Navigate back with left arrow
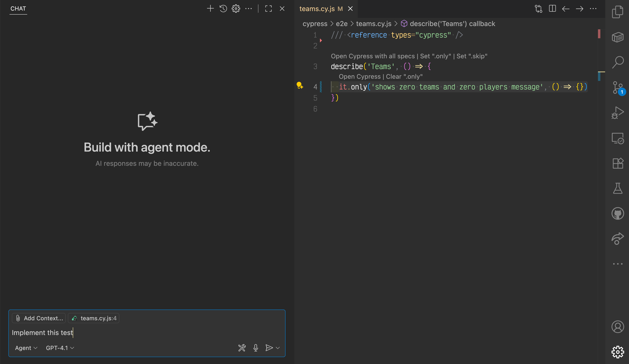The height and width of the screenshot is (364, 629). click(566, 9)
